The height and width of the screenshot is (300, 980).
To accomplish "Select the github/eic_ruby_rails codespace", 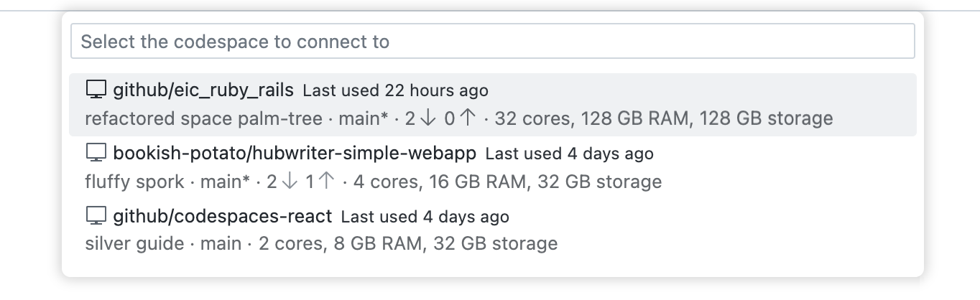I will click(203, 90).
